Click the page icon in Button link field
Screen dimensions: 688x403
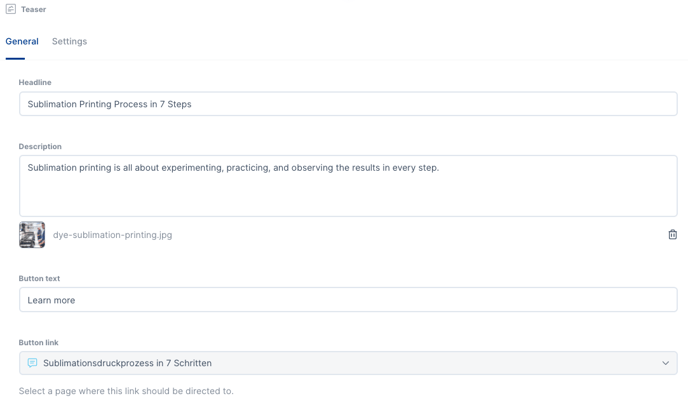point(32,363)
